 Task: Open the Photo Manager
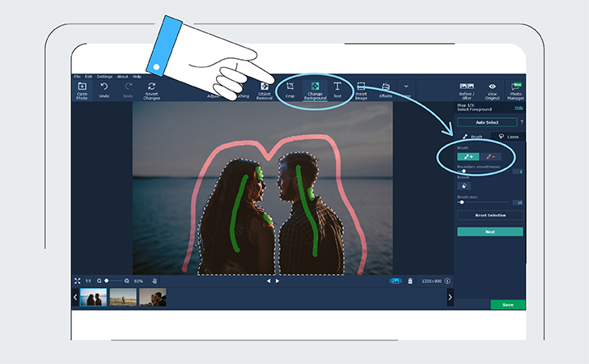tap(515, 91)
